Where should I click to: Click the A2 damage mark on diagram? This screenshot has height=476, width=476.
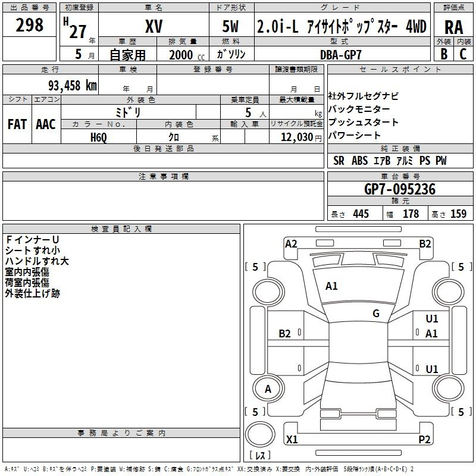pyautogui.click(x=291, y=244)
